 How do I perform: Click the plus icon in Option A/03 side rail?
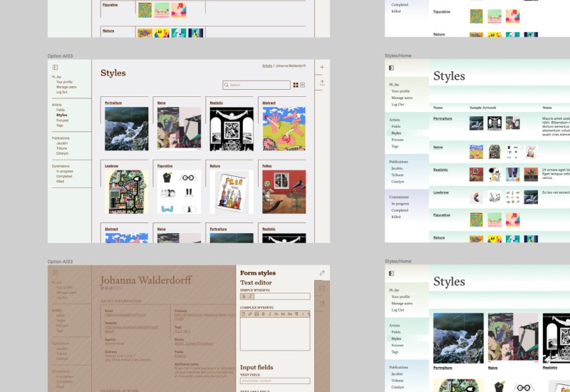[x=322, y=67]
